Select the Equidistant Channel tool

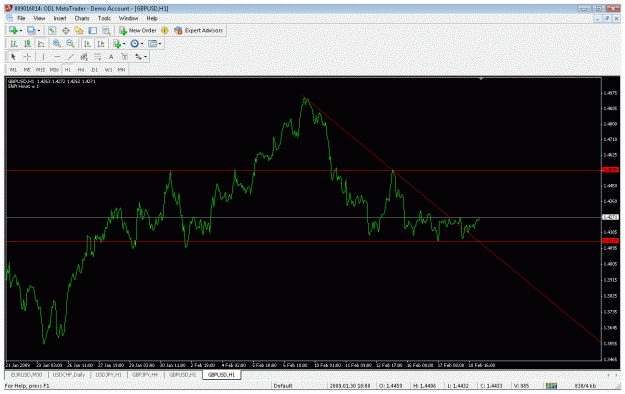coord(84,57)
